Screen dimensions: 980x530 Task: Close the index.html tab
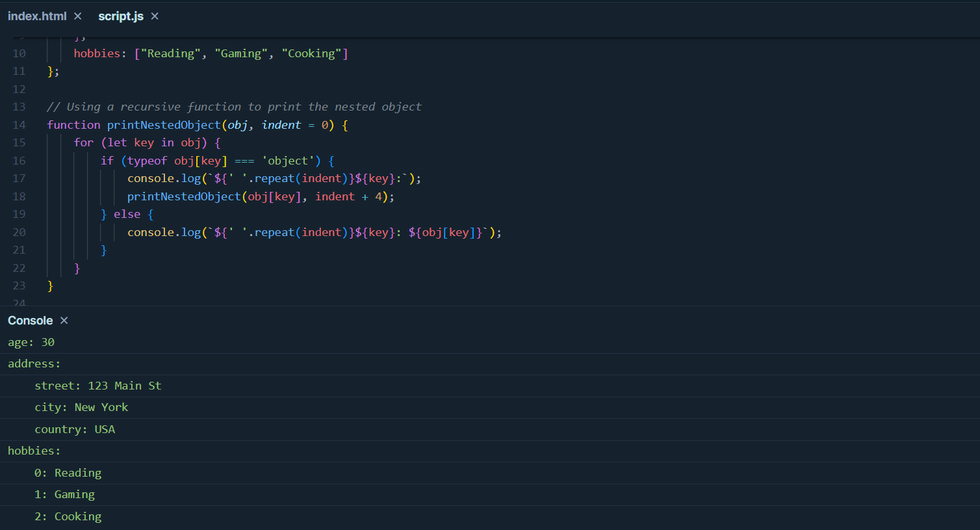tap(78, 16)
